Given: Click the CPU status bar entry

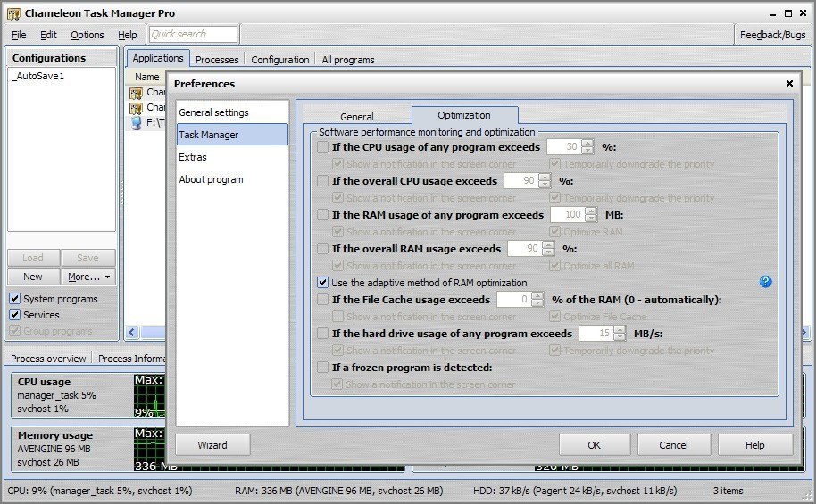Looking at the screenshot, I should point(100,491).
